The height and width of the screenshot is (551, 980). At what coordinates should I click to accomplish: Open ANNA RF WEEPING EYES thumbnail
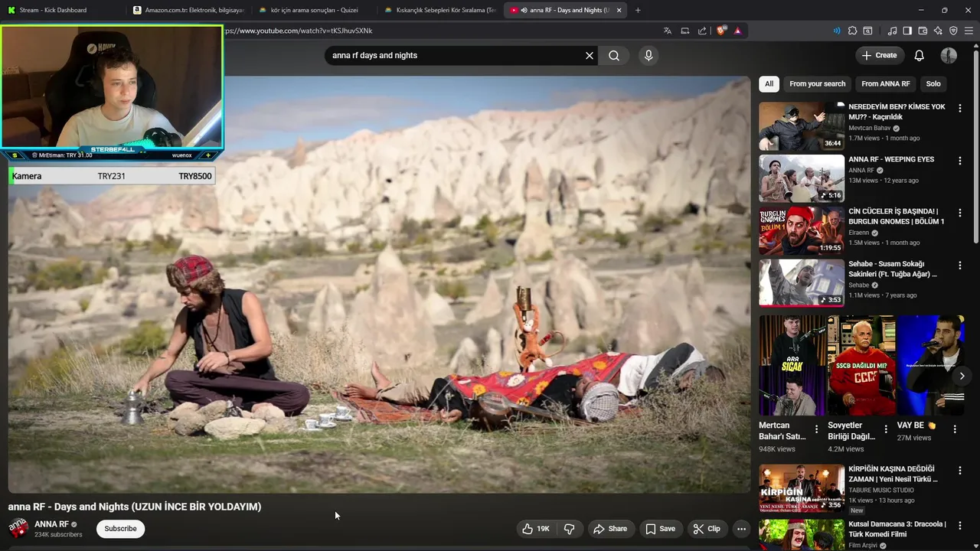[x=802, y=178]
